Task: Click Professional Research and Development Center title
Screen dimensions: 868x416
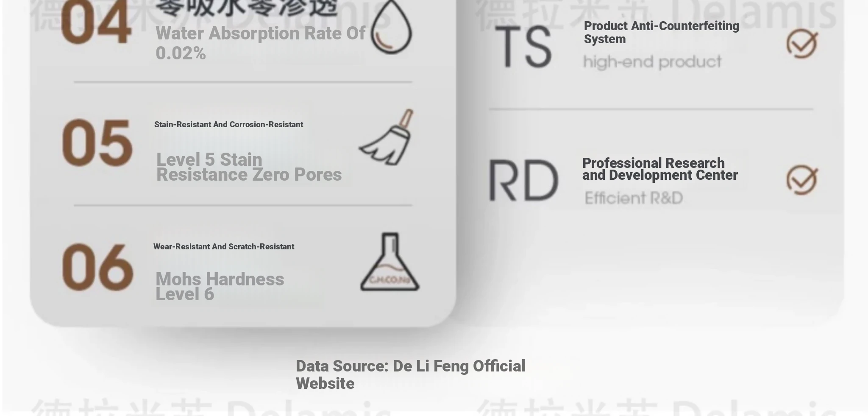Action: pyautogui.click(x=660, y=169)
